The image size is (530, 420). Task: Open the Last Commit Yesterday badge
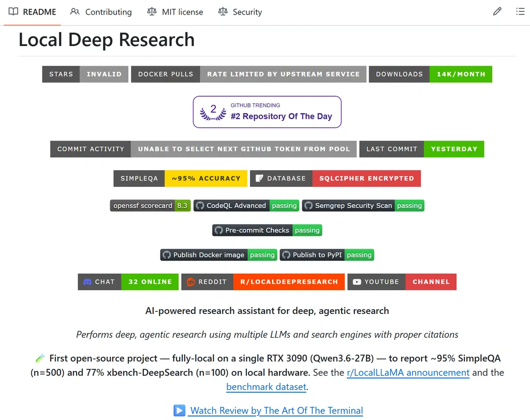[x=421, y=149]
